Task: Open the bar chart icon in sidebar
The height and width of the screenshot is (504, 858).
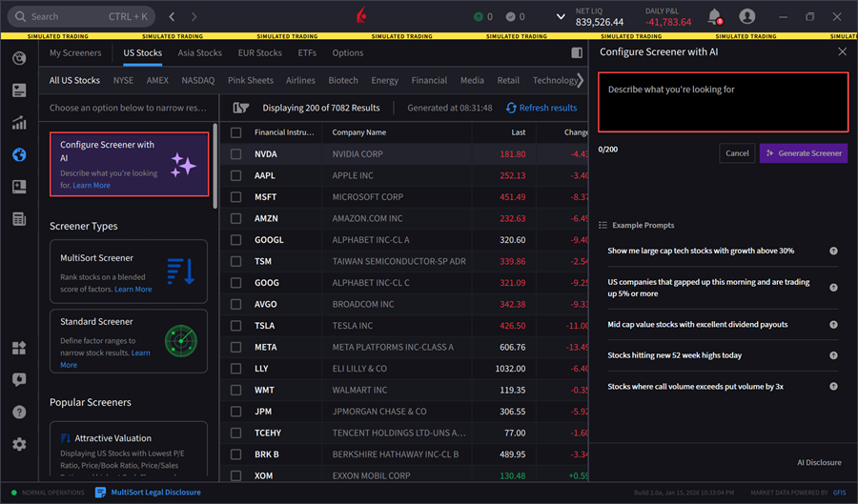Action: tap(19, 123)
